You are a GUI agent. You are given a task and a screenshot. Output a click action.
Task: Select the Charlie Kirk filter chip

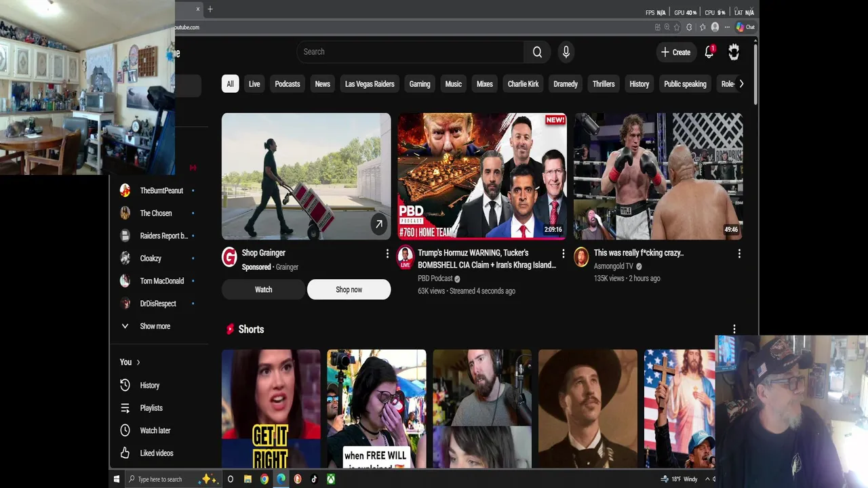524,84
